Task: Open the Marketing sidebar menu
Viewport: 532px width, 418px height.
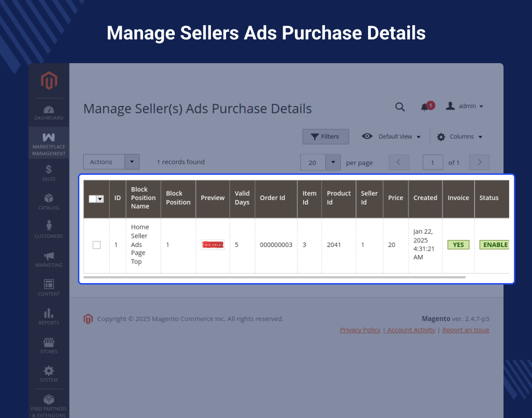Action: 49,259
